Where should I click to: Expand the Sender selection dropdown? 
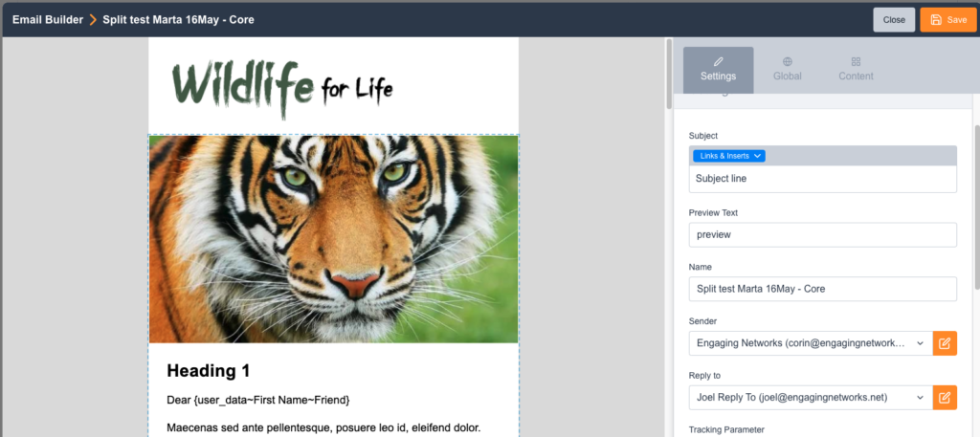click(810, 343)
